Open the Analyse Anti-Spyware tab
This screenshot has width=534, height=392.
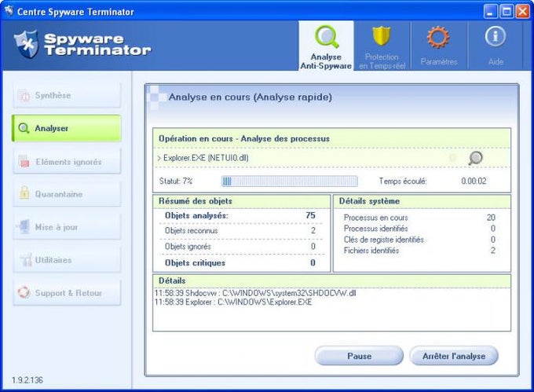(x=326, y=46)
